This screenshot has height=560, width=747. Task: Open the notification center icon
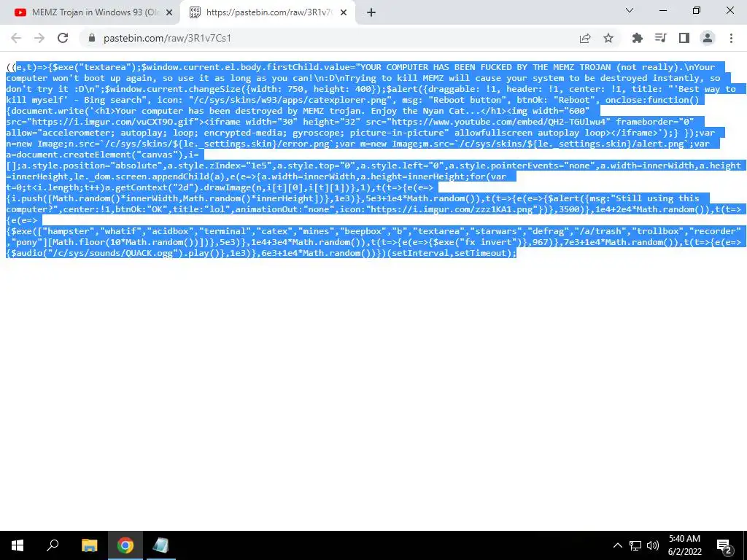coord(724,545)
